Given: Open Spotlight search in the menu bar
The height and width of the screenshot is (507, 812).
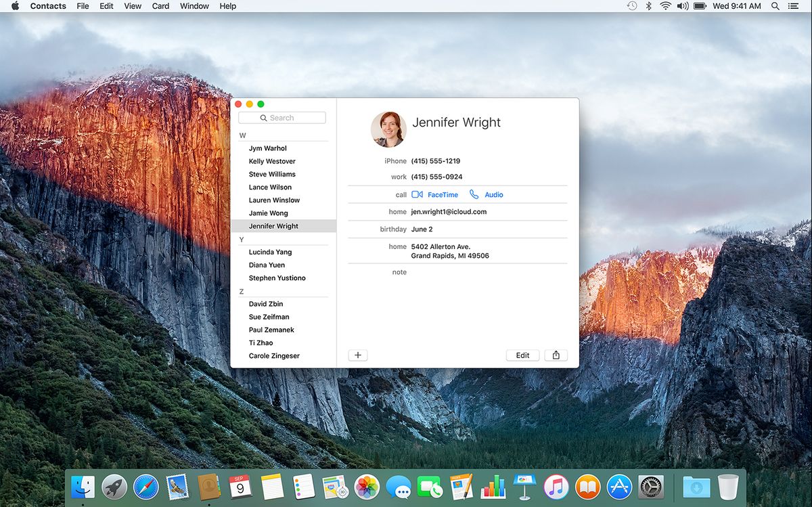Looking at the screenshot, I should pos(775,6).
